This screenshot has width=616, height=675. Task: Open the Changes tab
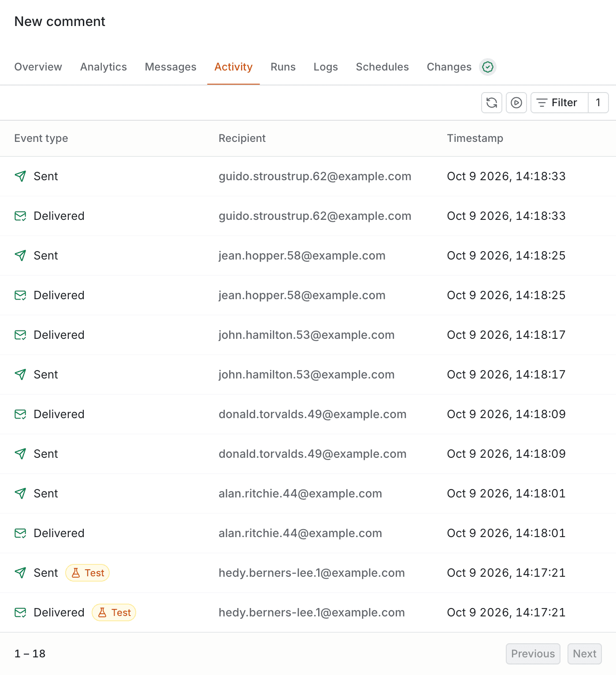click(449, 67)
